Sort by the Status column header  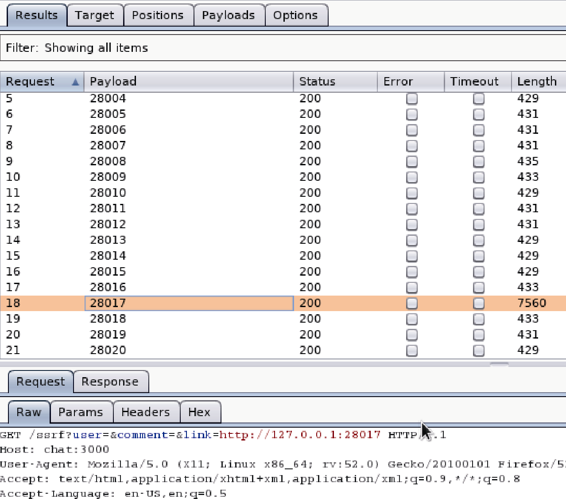pyautogui.click(x=335, y=82)
